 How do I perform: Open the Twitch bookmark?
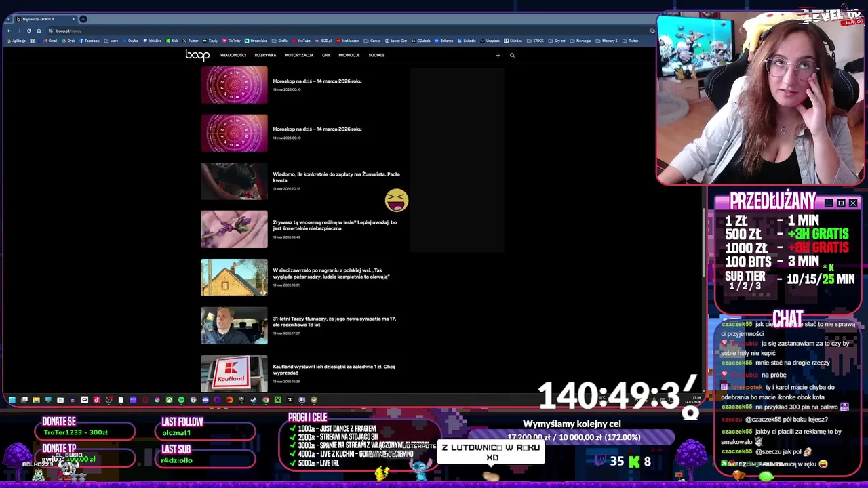631,41
